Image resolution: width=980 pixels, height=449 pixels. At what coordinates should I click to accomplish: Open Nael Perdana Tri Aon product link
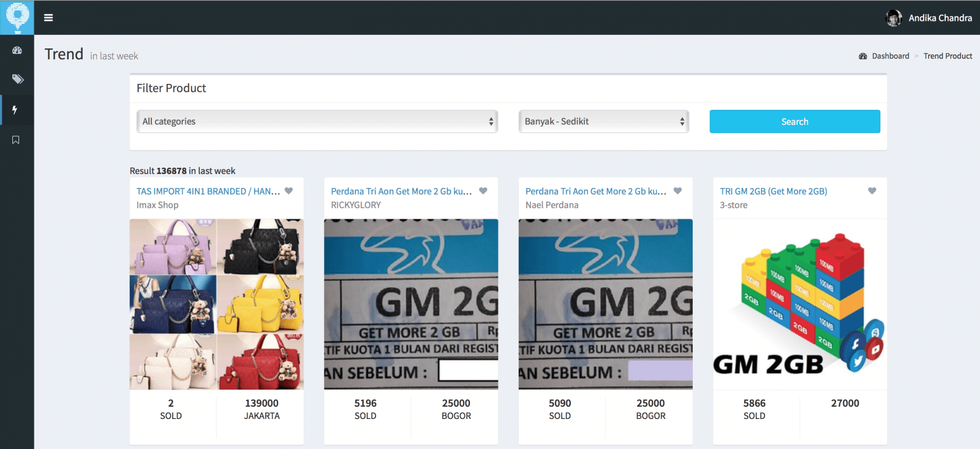click(596, 191)
